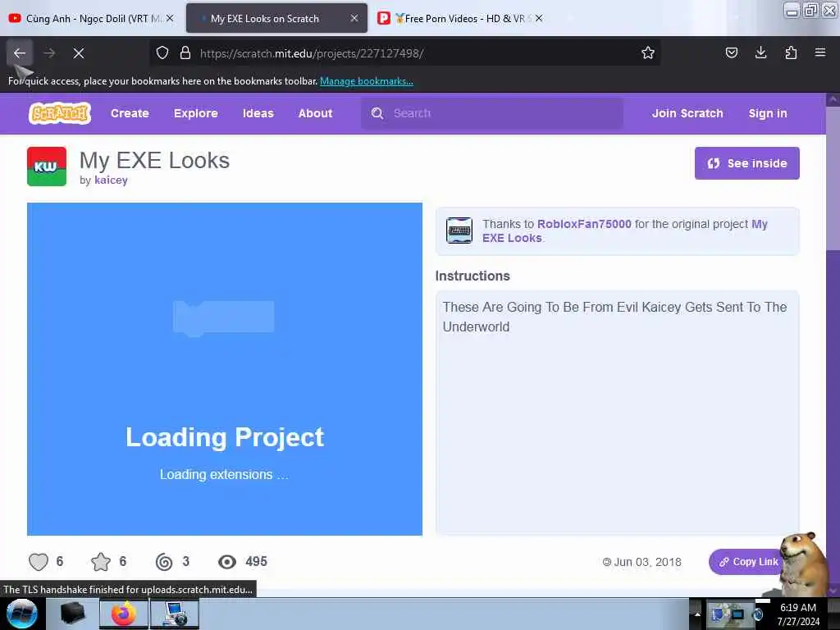Open Explore in the Scratch navbar

[196, 113]
